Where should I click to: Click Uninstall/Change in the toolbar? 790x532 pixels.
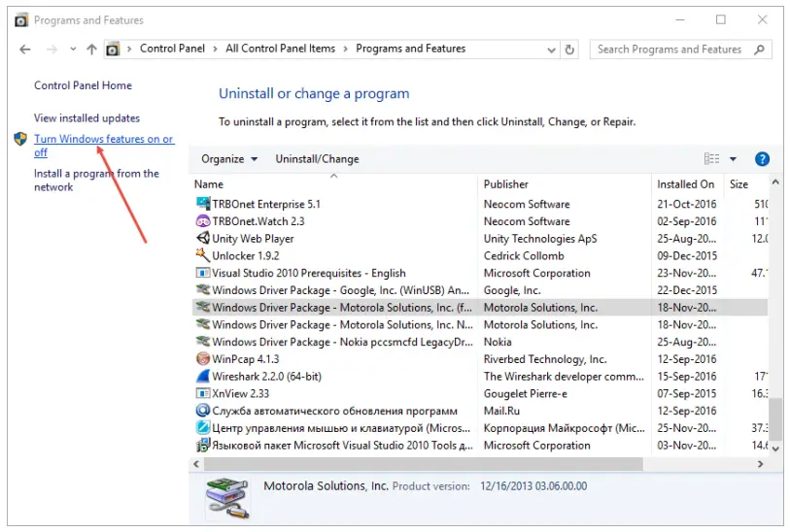click(317, 159)
